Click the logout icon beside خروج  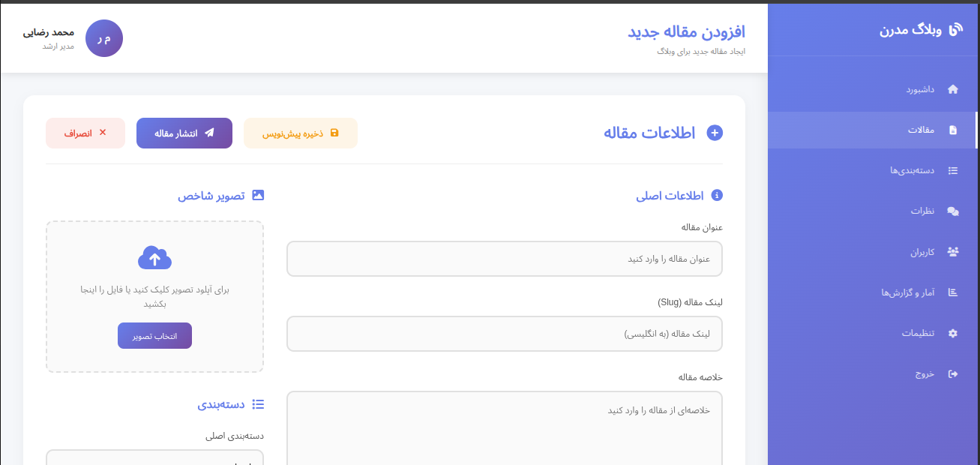953,373
